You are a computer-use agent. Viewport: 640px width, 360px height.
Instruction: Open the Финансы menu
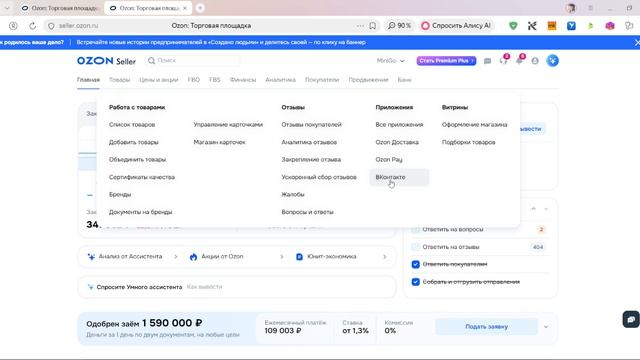click(x=243, y=80)
